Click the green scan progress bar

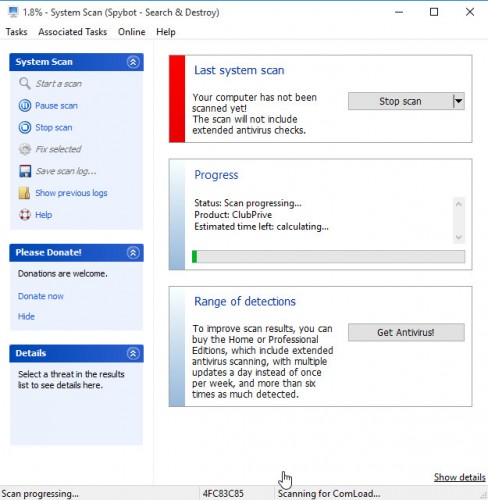tap(328, 257)
